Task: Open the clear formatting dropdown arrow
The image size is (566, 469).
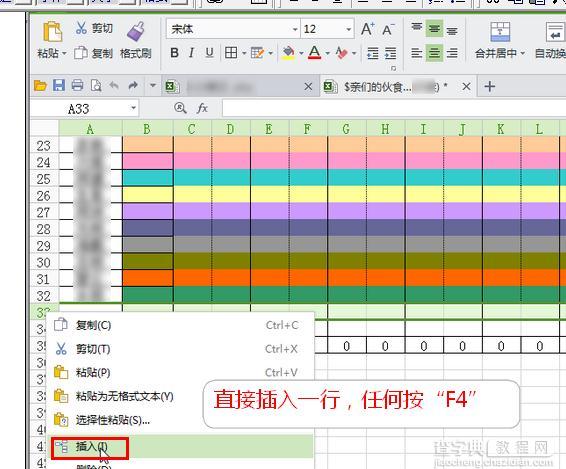Action: (x=354, y=53)
